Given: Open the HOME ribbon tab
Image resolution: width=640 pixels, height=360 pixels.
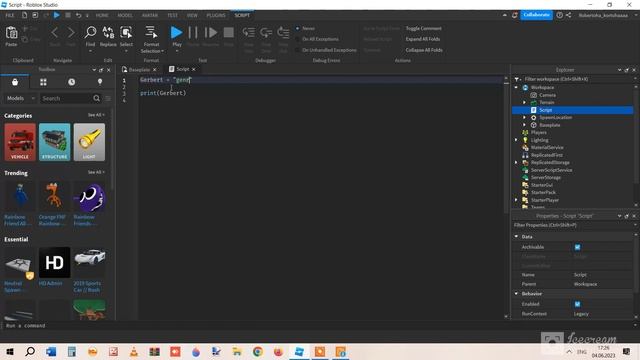Looking at the screenshot, I should click(102, 15).
